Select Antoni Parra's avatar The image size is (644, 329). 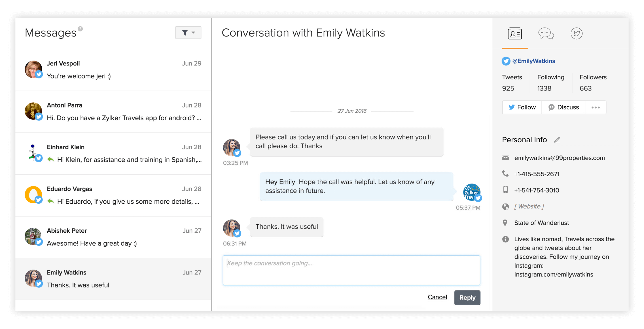point(33,111)
